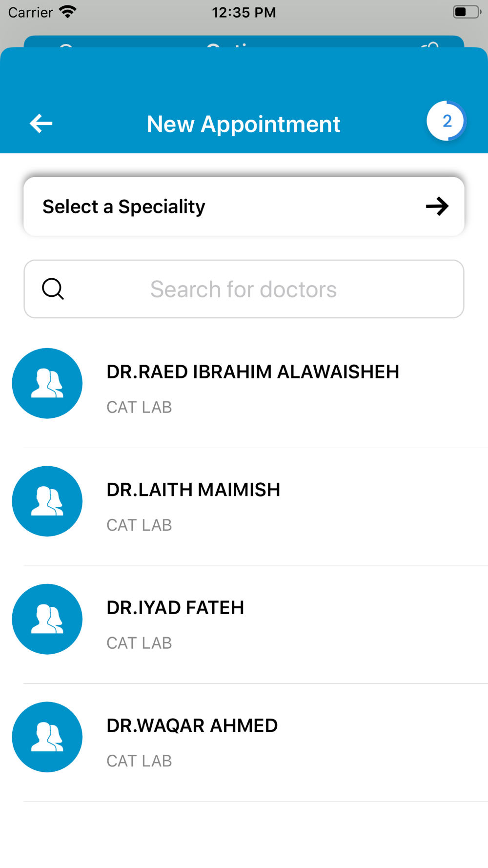
Task: Select DR.WAQAR AHMED name
Action: click(192, 725)
